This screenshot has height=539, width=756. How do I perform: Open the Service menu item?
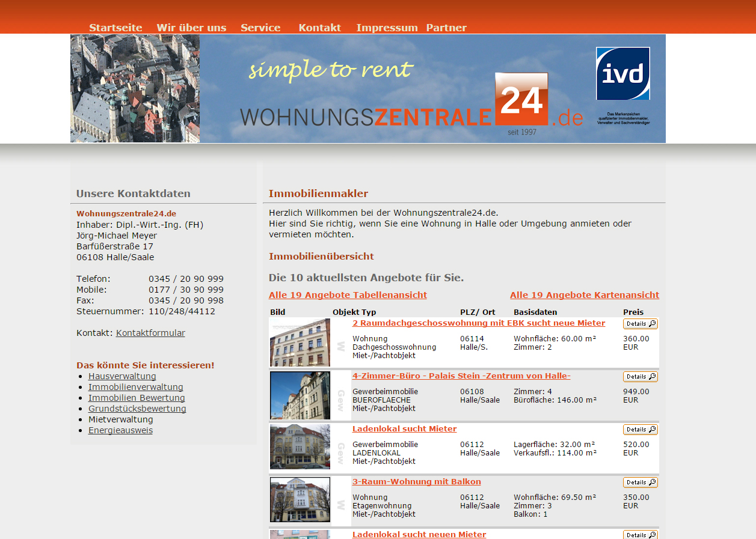pos(260,28)
